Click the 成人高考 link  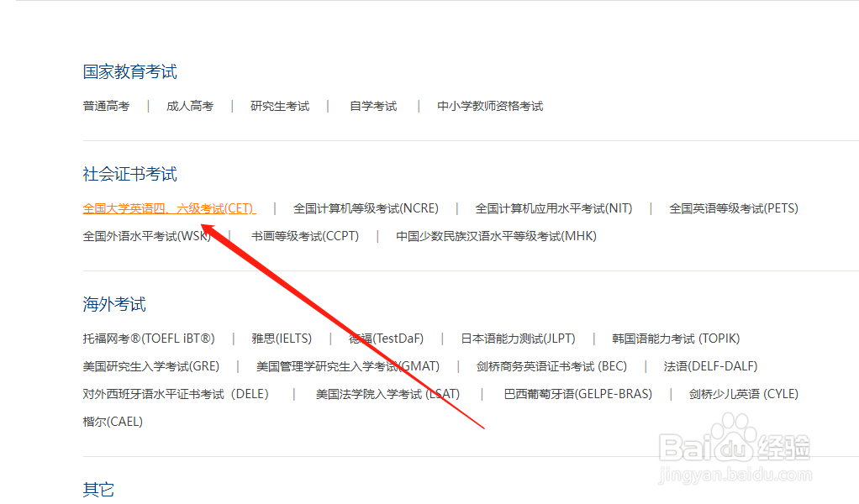coord(189,106)
